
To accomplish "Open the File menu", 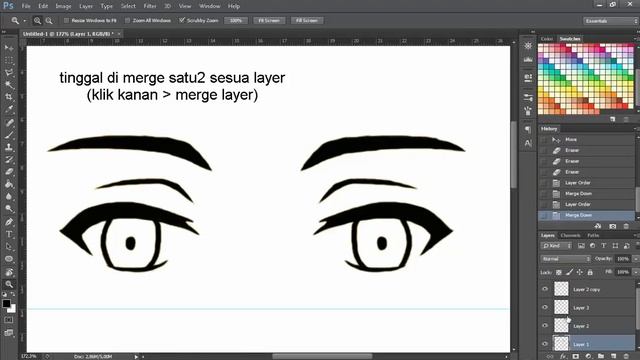I will pos(26,6).
